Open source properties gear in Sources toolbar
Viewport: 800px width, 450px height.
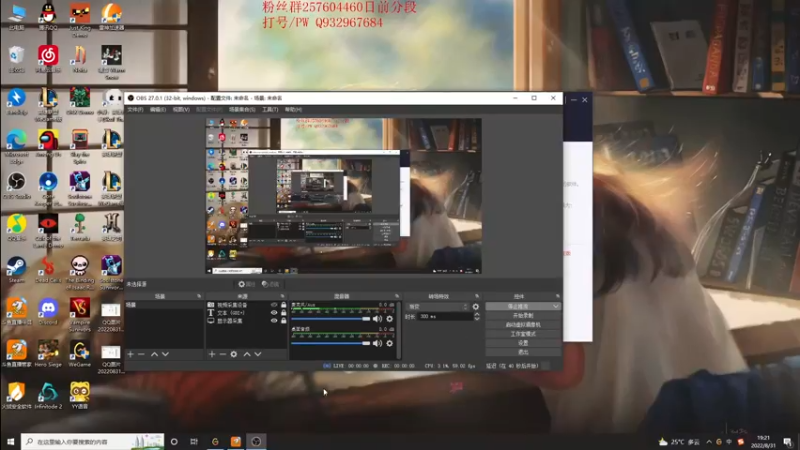tap(234, 354)
